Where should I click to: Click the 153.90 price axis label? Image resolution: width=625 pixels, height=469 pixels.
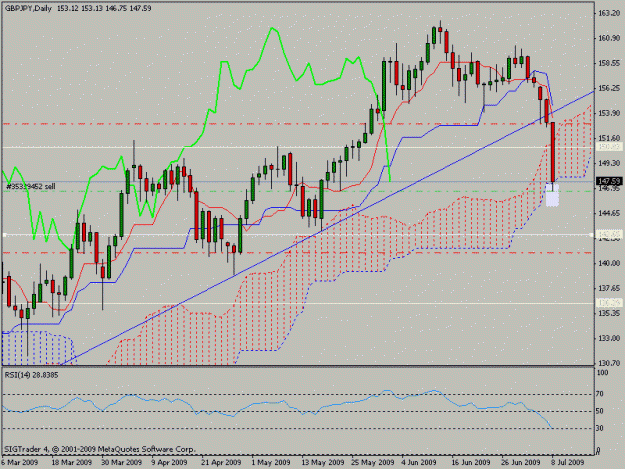[x=609, y=113]
